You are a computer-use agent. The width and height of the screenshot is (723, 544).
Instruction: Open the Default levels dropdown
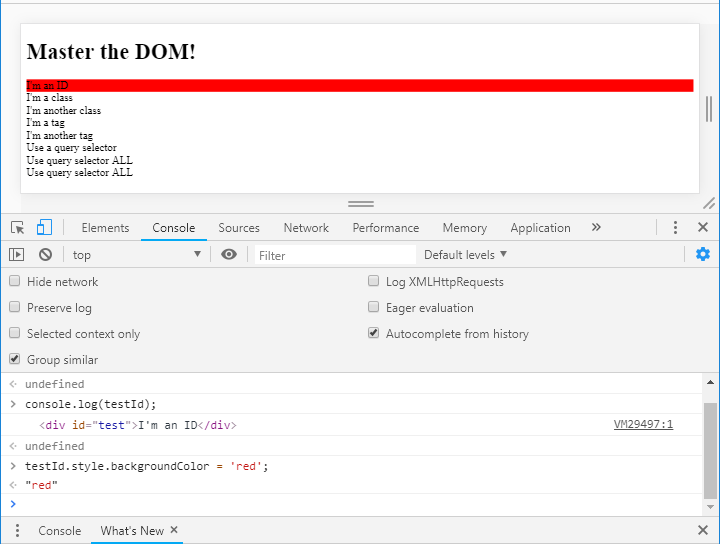465,255
